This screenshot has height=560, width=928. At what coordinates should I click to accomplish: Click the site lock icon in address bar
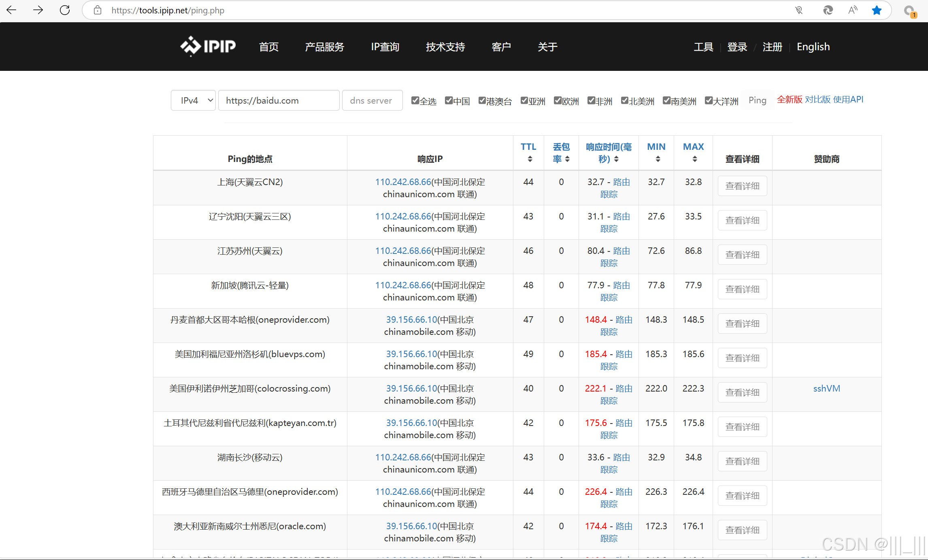pos(97,11)
